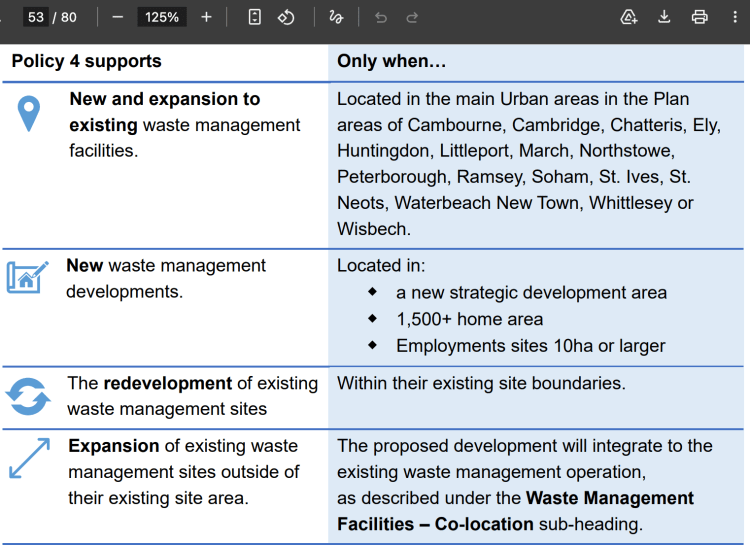Click the diagonal expand arrow icon

[30, 458]
